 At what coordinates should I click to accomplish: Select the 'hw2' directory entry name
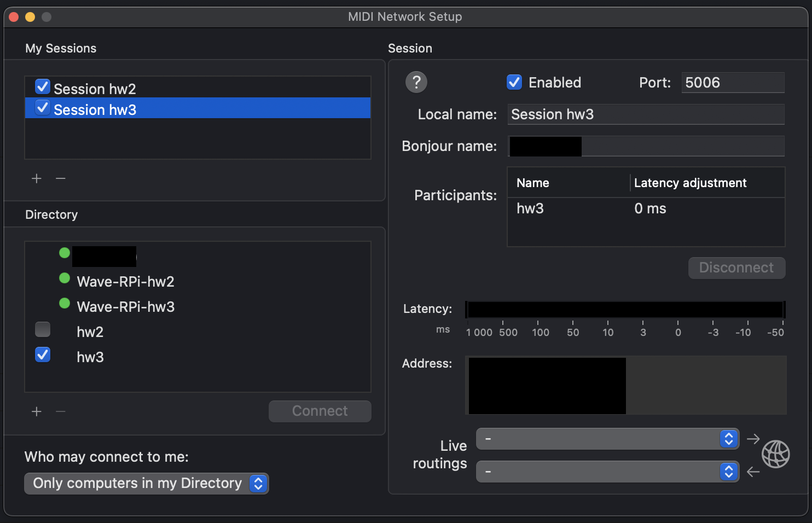pos(90,332)
